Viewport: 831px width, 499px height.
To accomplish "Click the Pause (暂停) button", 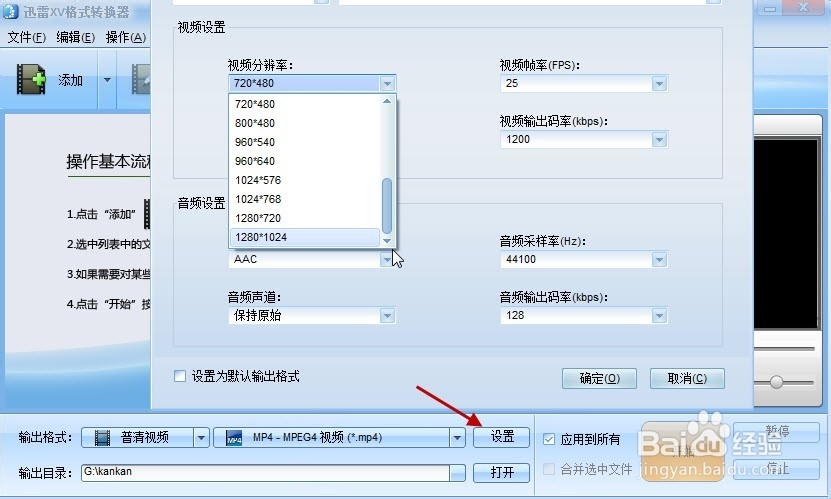I will coord(777,431).
